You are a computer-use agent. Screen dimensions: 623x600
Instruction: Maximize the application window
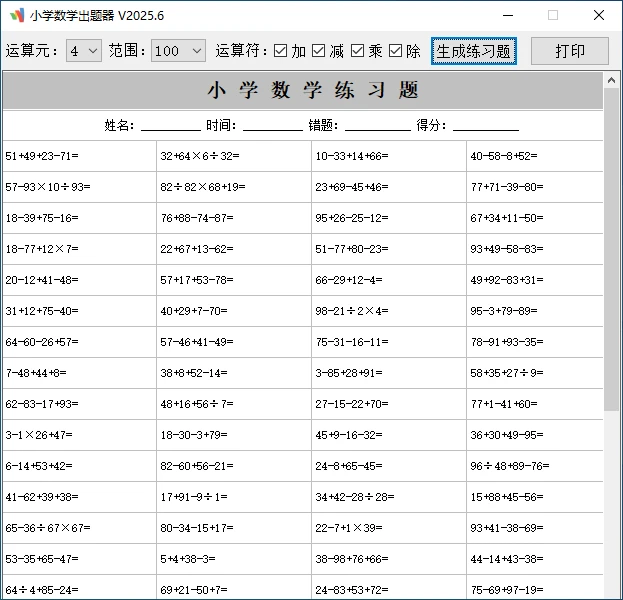[x=553, y=15]
